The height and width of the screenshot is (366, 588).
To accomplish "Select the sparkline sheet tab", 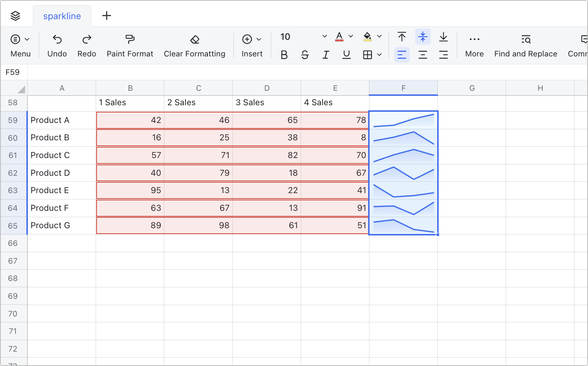I will coord(62,16).
